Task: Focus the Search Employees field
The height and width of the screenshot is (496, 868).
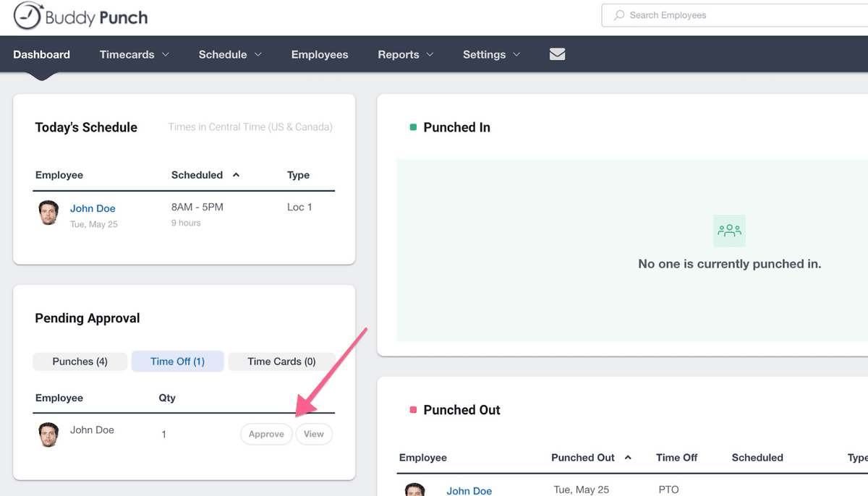Action: coord(735,15)
